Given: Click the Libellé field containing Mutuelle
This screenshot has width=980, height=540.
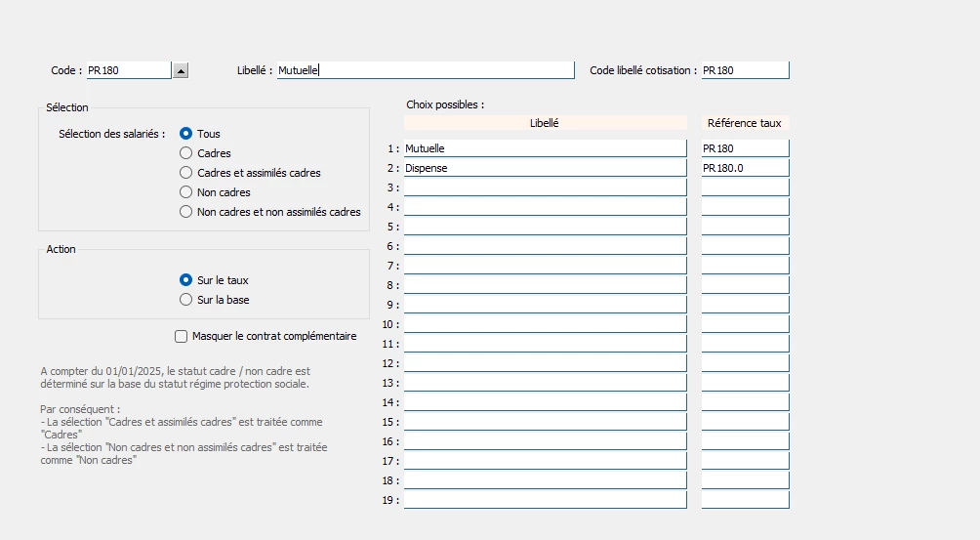Looking at the screenshot, I should click(426, 70).
